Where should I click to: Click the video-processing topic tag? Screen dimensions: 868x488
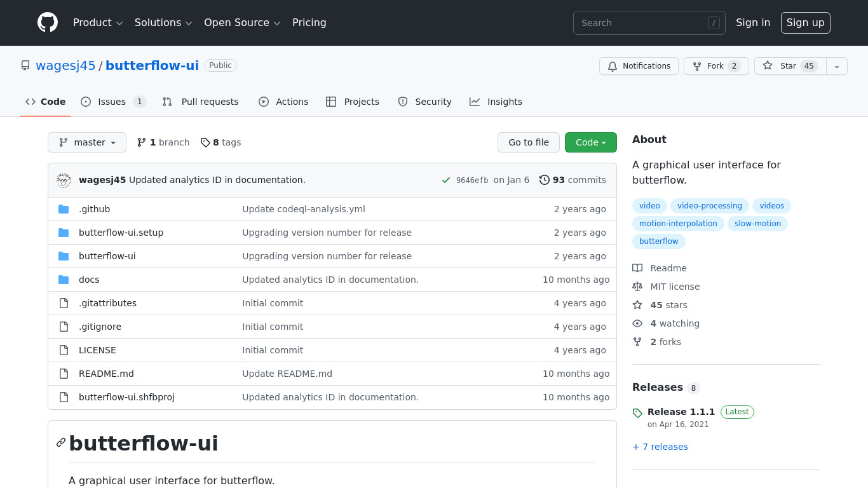coord(710,206)
